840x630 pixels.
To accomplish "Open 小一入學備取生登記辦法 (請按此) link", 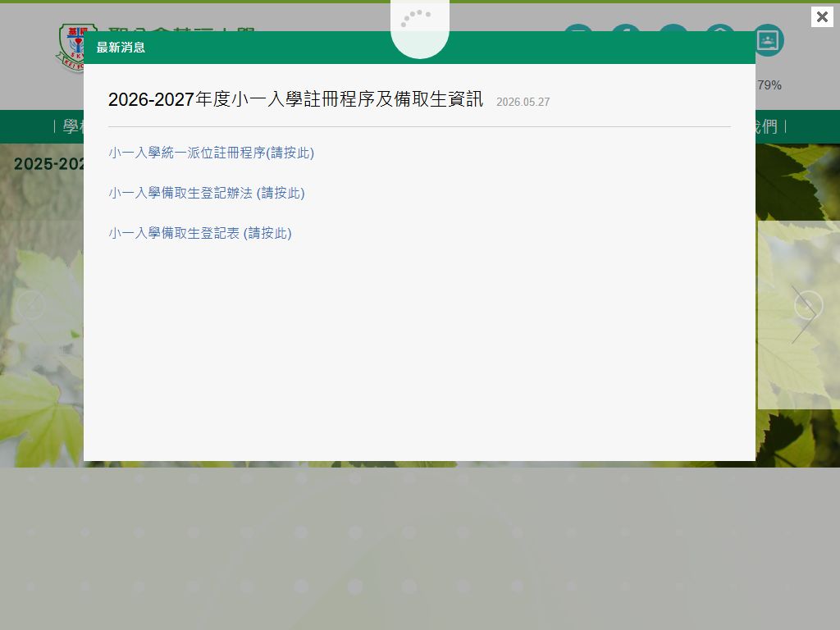I will click(206, 193).
